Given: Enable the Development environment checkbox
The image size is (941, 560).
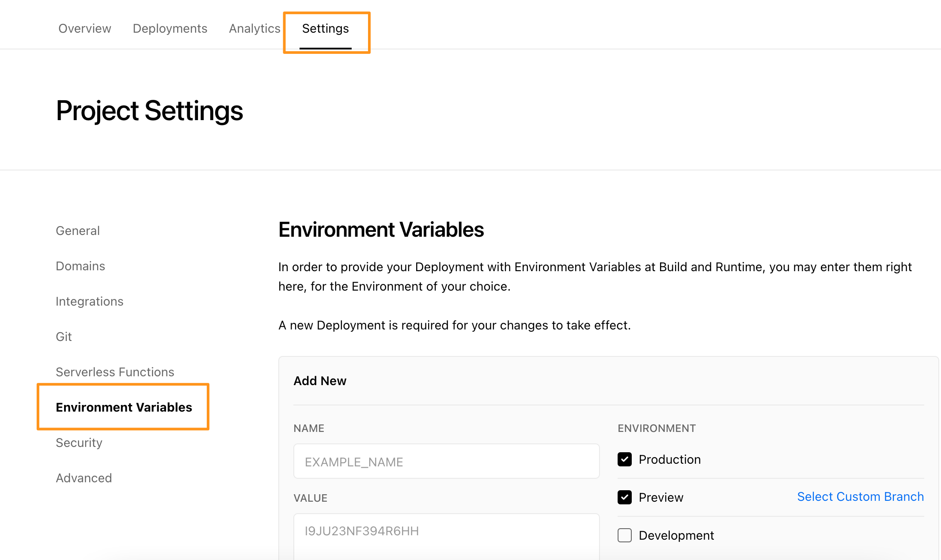Looking at the screenshot, I should tap(625, 535).
